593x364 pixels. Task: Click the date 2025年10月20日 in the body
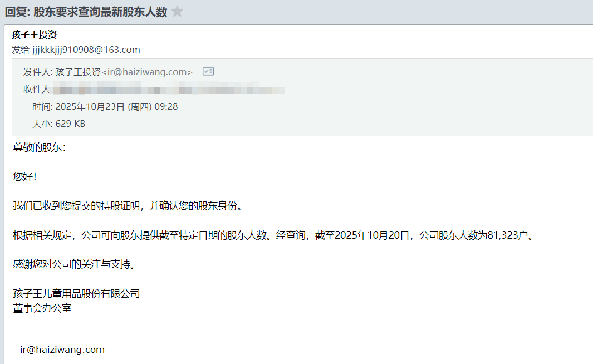click(x=372, y=235)
